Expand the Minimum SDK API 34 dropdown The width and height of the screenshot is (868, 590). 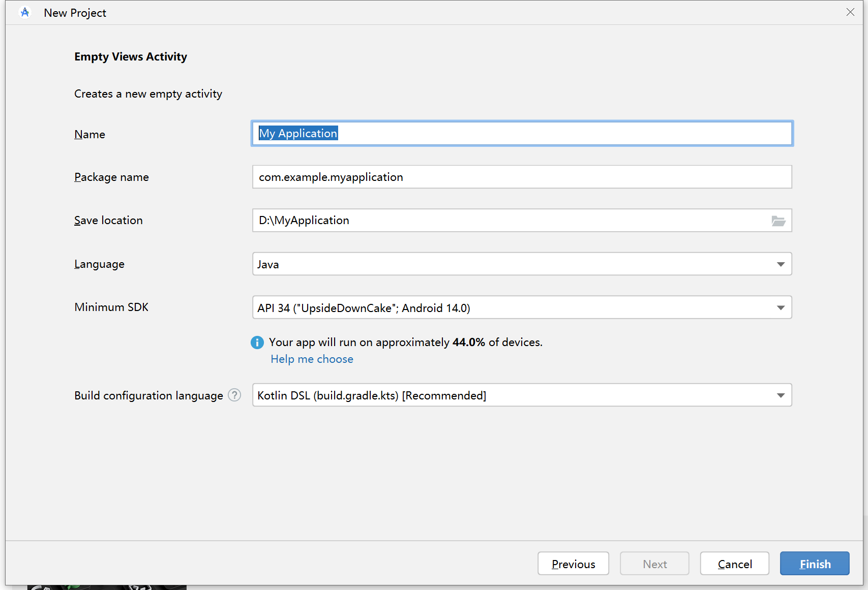tap(522, 307)
